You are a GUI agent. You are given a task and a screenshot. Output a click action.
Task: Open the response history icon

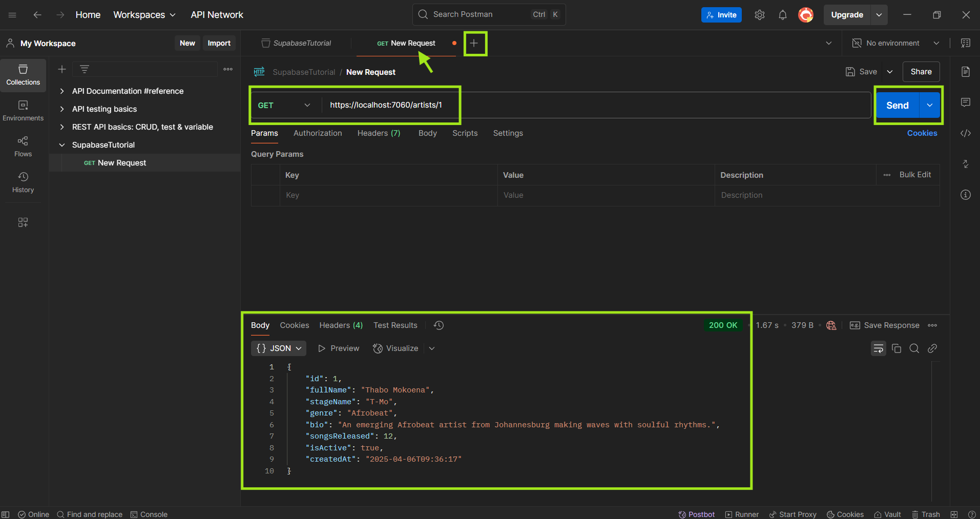[439, 325]
